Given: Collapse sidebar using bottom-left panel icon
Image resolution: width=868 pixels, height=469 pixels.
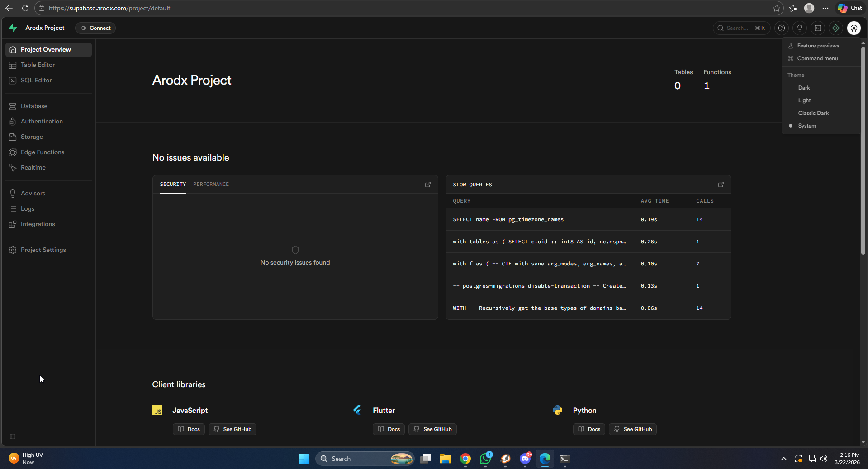Looking at the screenshot, I should [x=13, y=436].
